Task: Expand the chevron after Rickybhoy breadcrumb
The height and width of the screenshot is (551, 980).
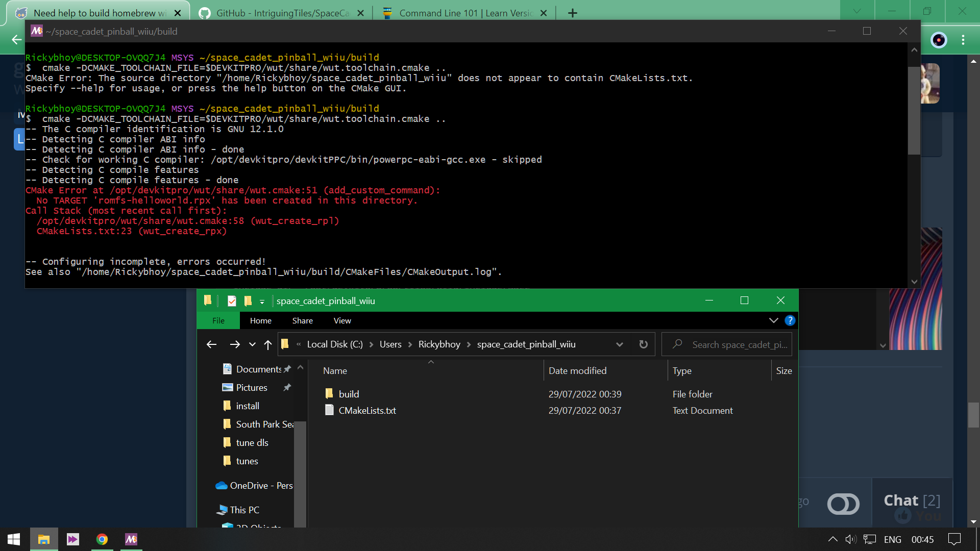Action: tap(469, 344)
